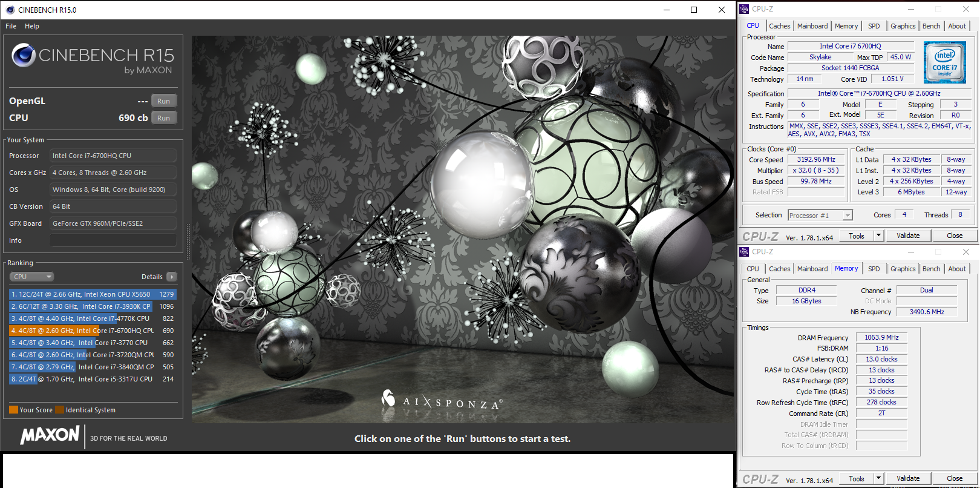Click the NB Frequency value 3490.6 MHz
The image size is (980, 488).
[x=927, y=312]
